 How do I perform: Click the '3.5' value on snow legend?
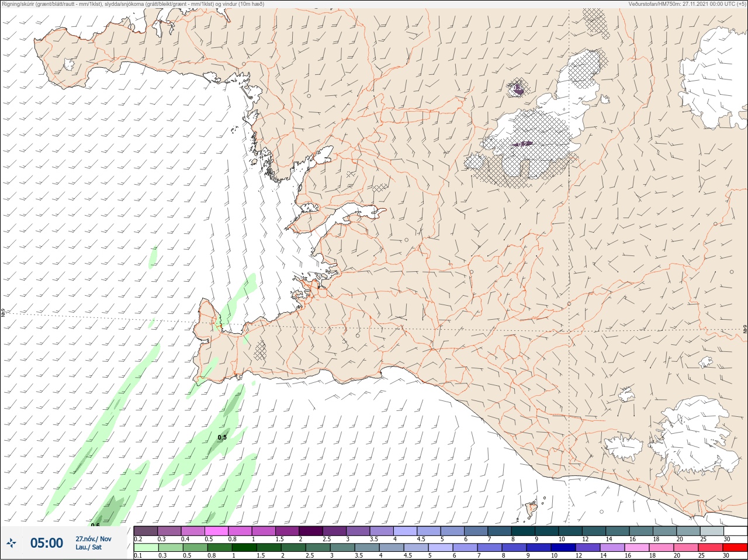(374, 539)
